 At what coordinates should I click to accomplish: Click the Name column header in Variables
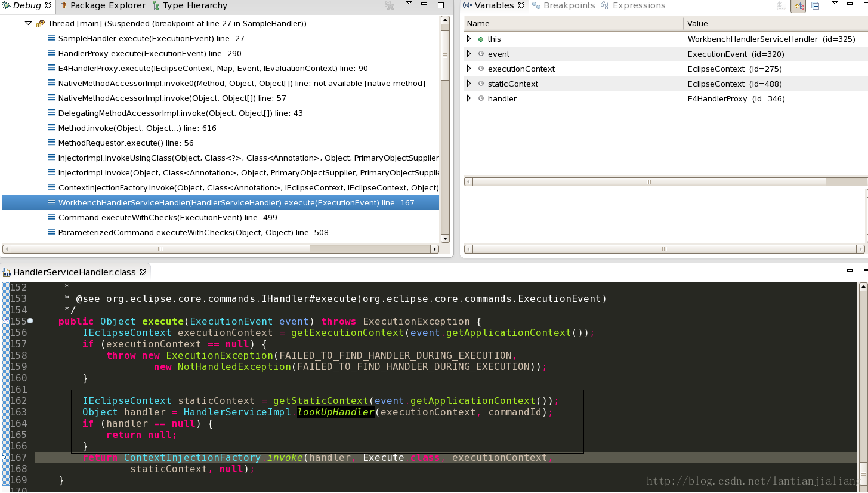(574, 23)
